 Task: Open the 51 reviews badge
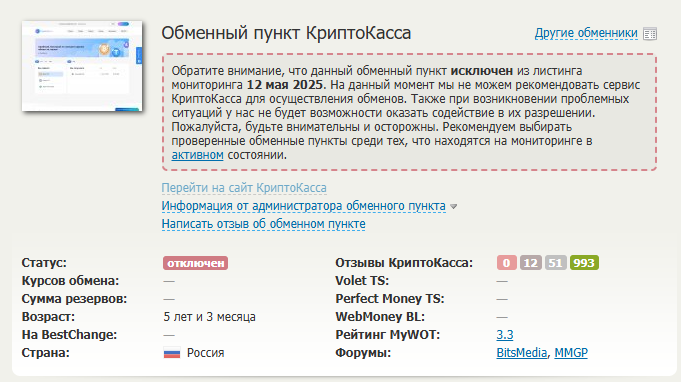555,263
